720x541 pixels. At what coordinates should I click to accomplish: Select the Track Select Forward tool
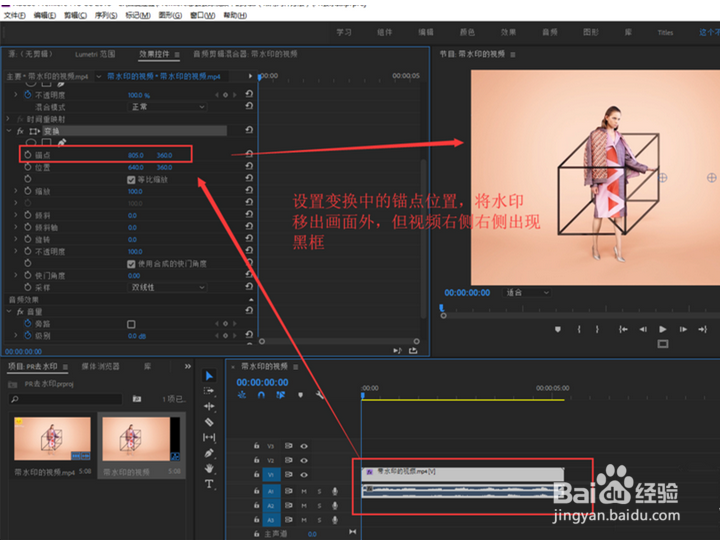[x=209, y=391]
